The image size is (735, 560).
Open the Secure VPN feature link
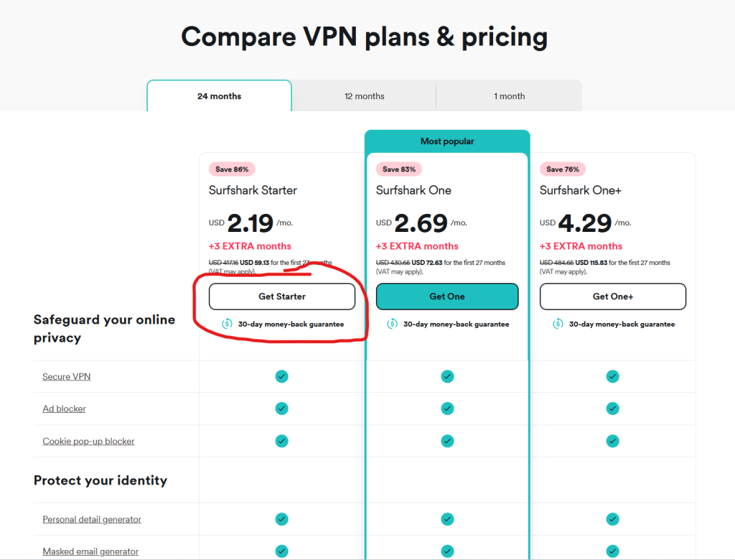point(66,376)
